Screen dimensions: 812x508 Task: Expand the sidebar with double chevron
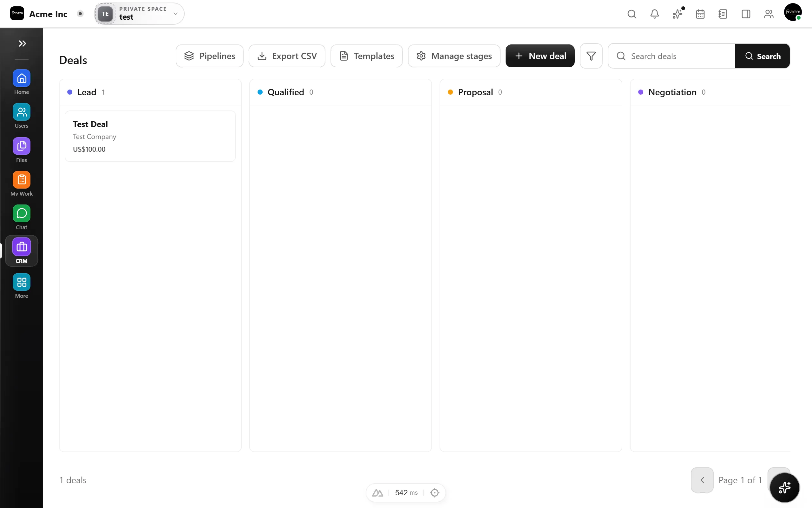coord(22,43)
